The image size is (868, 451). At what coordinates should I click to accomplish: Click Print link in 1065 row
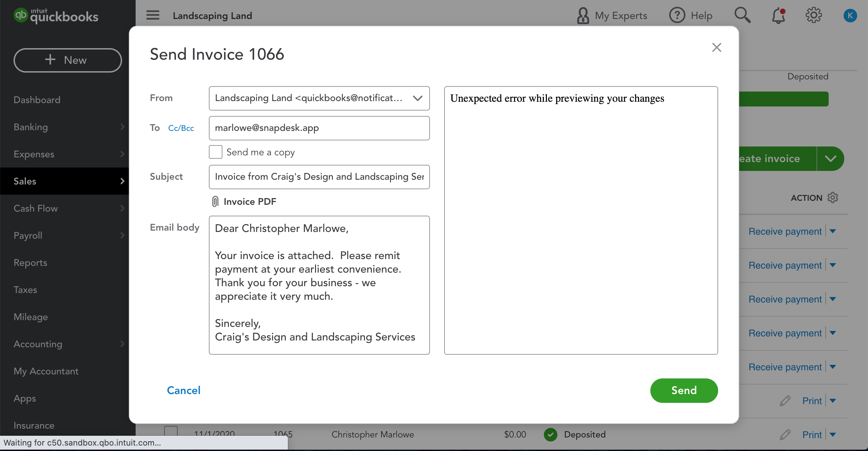812,435
